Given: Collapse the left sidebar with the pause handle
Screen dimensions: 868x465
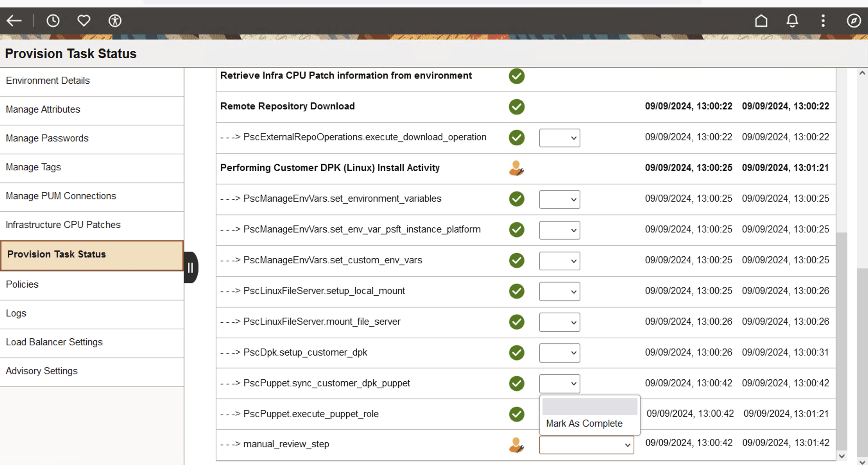Looking at the screenshot, I should click(190, 267).
